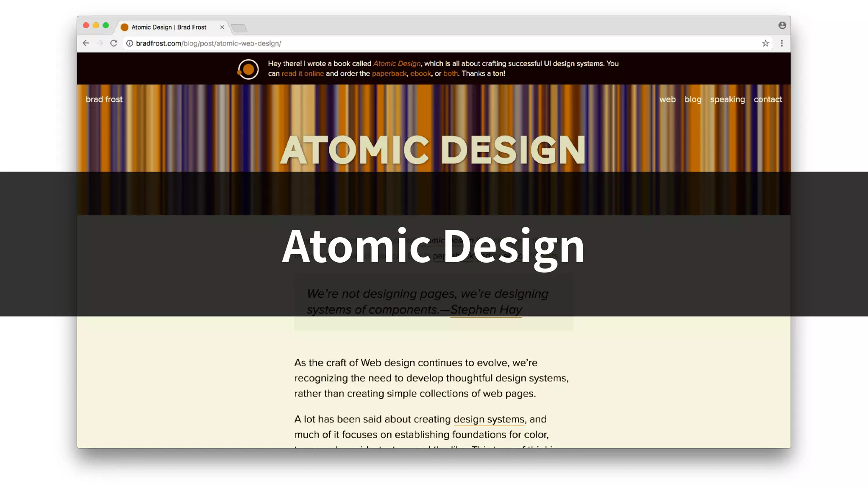Image resolution: width=868 pixels, height=488 pixels.
Task: Open the 'blog' navigation item
Action: pyautogui.click(x=693, y=100)
